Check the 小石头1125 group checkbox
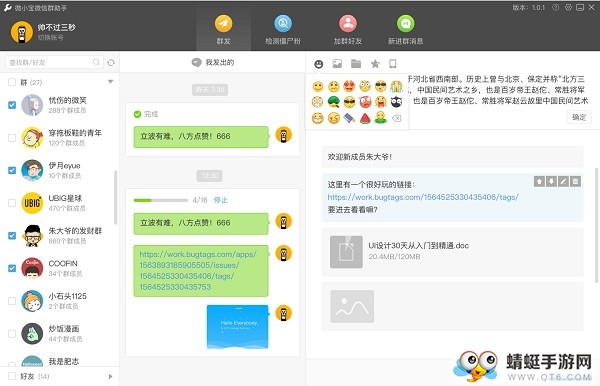 [x=12, y=301]
